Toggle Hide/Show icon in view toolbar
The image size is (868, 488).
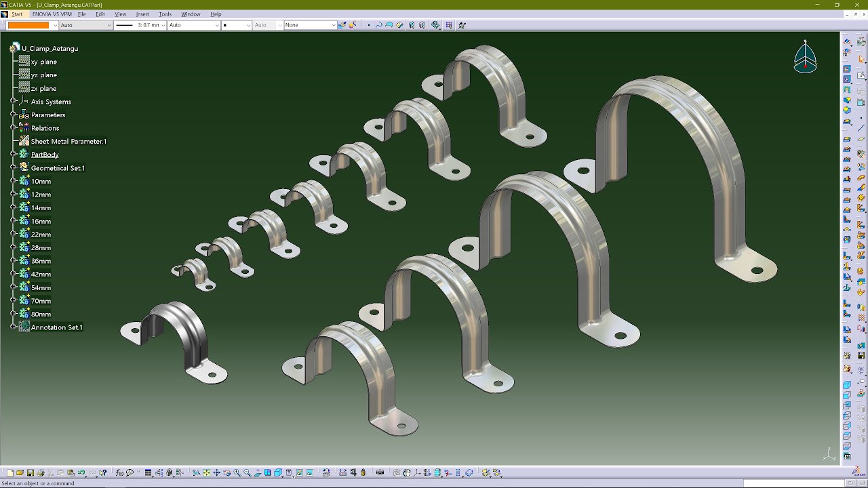point(299,472)
